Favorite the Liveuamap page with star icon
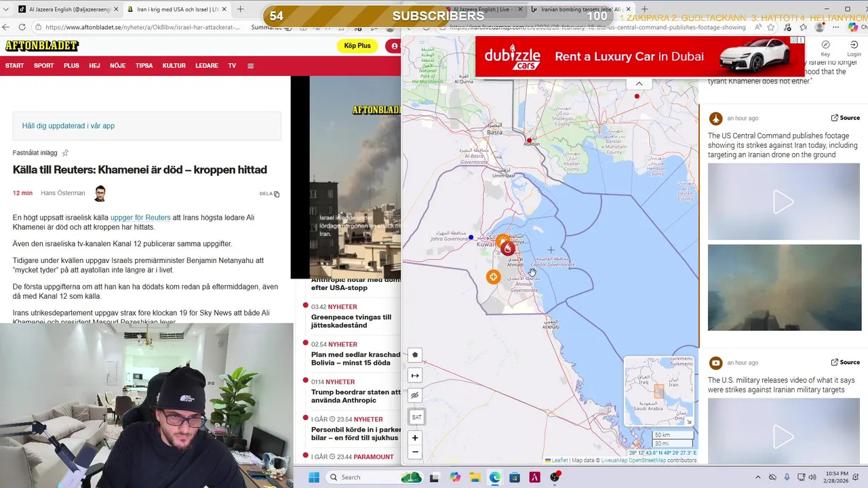868x488 pixels. pyautogui.click(x=771, y=27)
